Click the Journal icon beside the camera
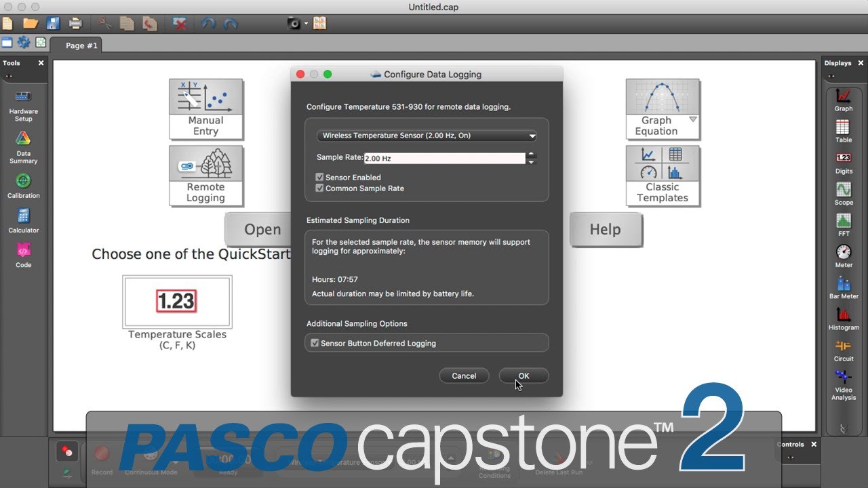This screenshot has width=868, height=488. 319,23
